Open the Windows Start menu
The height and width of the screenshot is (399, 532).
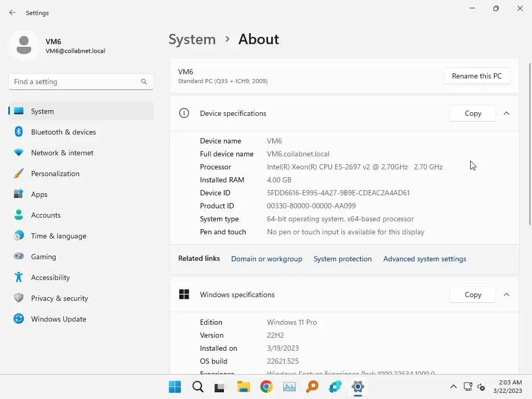point(175,387)
